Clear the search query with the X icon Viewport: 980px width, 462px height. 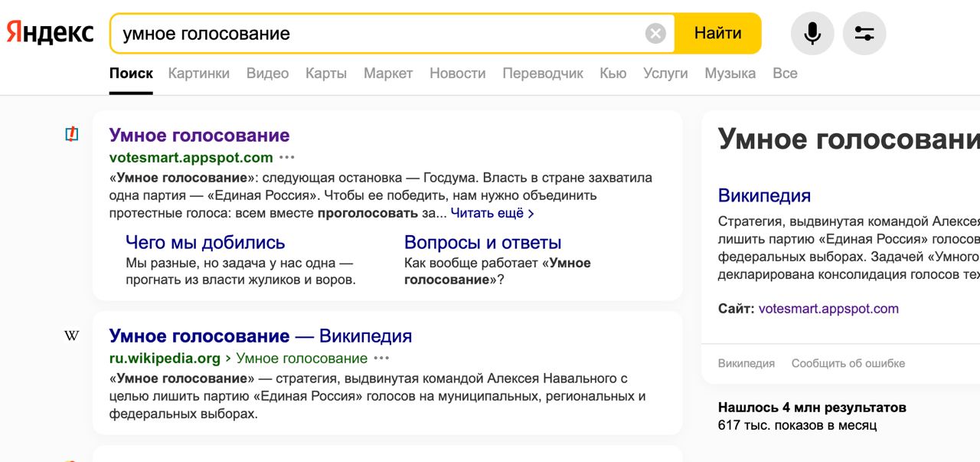pyautogui.click(x=655, y=34)
